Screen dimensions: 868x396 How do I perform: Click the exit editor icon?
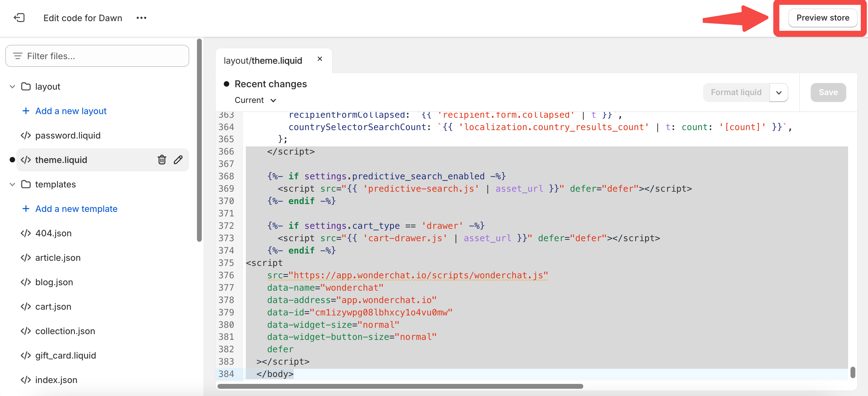[x=19, y=18]
